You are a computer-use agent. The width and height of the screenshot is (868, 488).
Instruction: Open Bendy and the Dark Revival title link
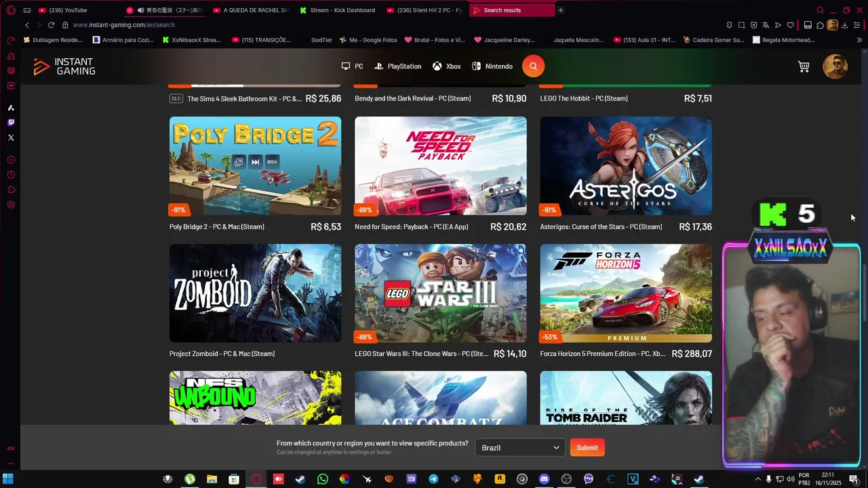pyautogui.click(x=413, y=98)
